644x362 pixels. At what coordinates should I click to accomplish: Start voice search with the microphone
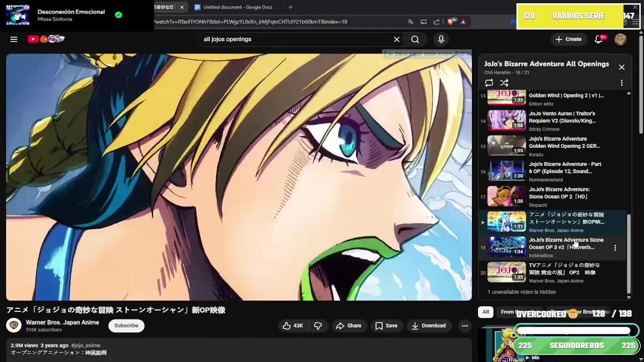pos(441,39)
